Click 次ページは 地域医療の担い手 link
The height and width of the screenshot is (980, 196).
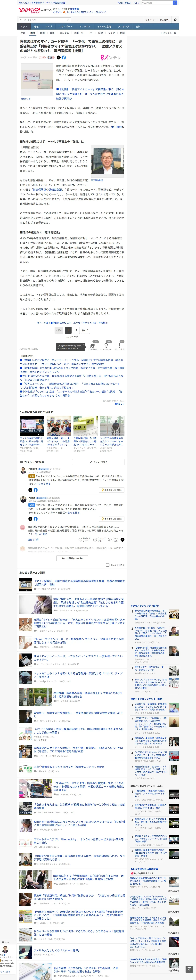pos(72,323)
